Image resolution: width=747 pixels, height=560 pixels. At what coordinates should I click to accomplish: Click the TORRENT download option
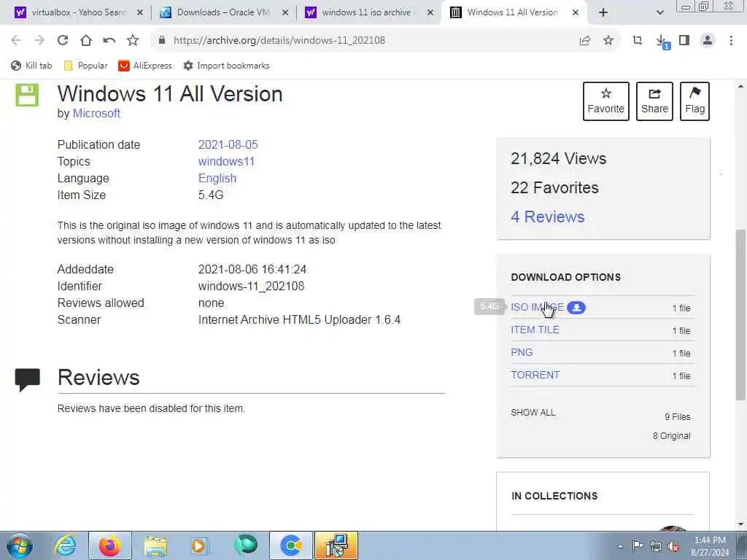535,375
